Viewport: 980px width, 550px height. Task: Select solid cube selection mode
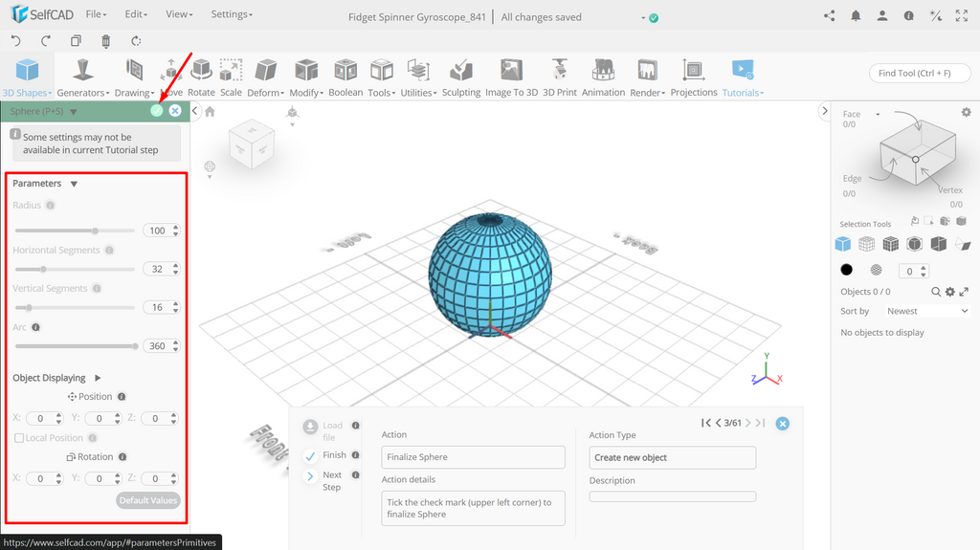tap(842, 244)
